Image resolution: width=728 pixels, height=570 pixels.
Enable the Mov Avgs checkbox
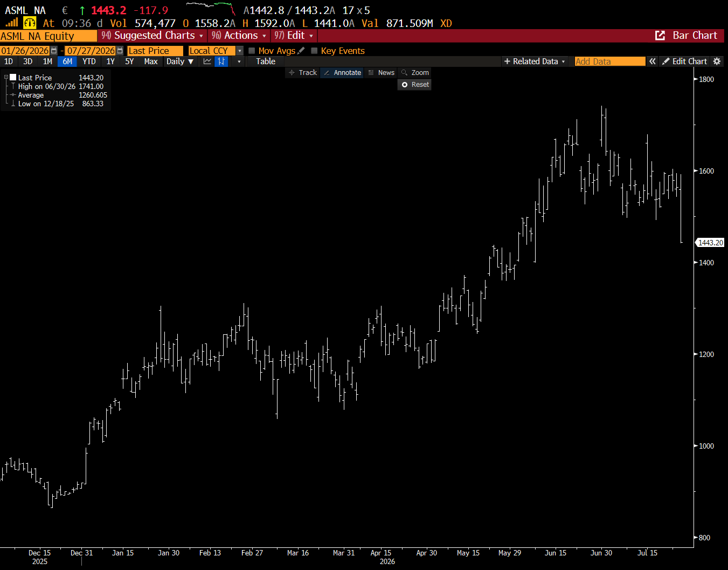252,51
